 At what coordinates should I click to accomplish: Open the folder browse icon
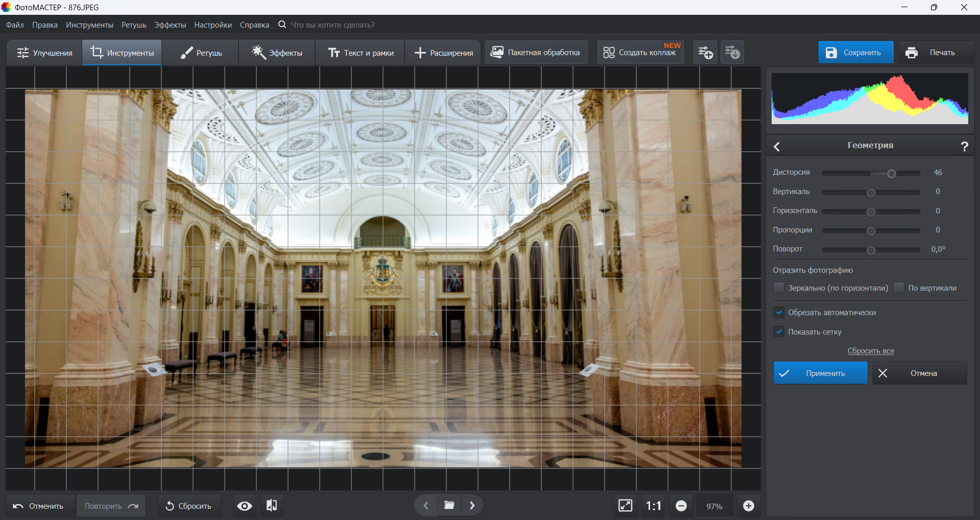click(449, 505)
